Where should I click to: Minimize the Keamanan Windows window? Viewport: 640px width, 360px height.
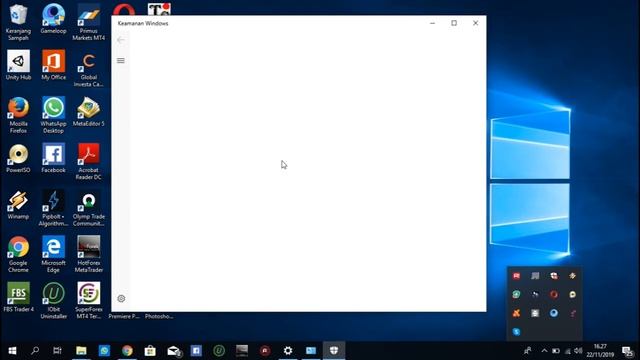tap(432, 23)
